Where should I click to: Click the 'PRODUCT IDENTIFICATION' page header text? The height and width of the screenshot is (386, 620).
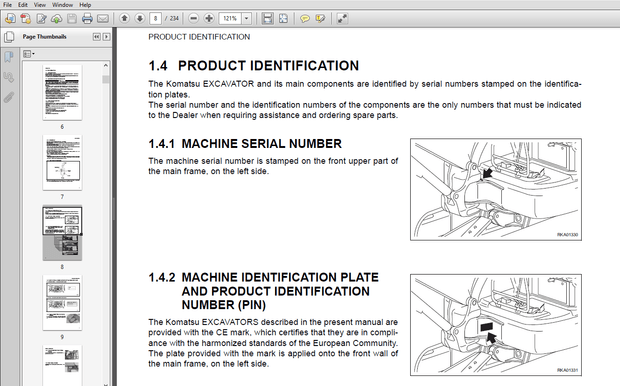199,37
